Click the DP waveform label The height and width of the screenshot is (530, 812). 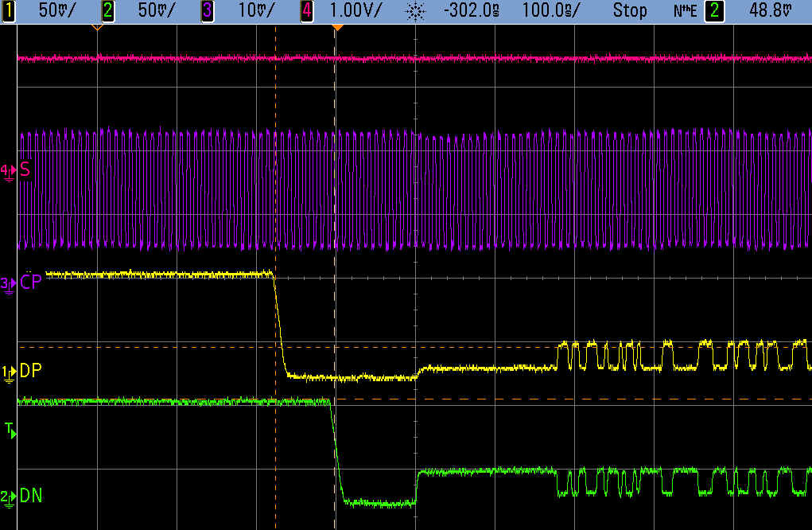(30, 372)
